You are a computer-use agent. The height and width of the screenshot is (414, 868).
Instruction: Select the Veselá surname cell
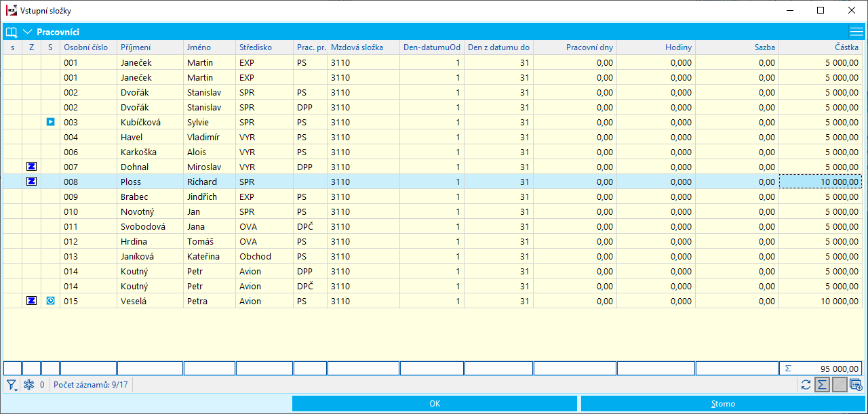click(x=150, y=301)
